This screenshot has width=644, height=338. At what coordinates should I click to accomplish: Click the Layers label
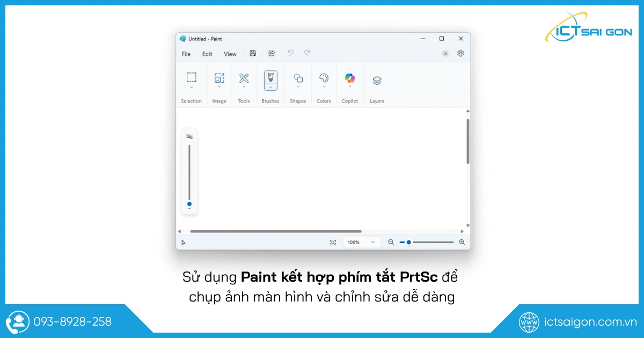pos(377,101)
